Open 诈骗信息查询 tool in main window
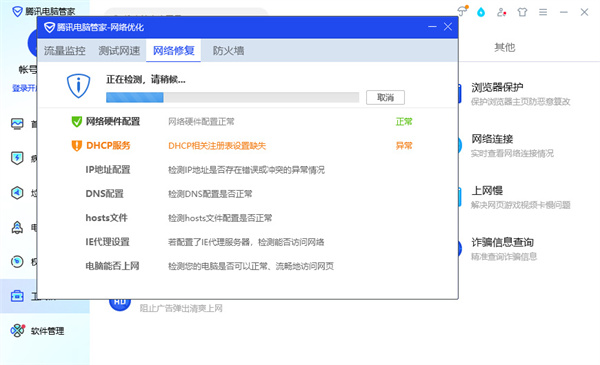Image resolution: width=600 pixels, height=365 pixels. click(x=504, y=249)
